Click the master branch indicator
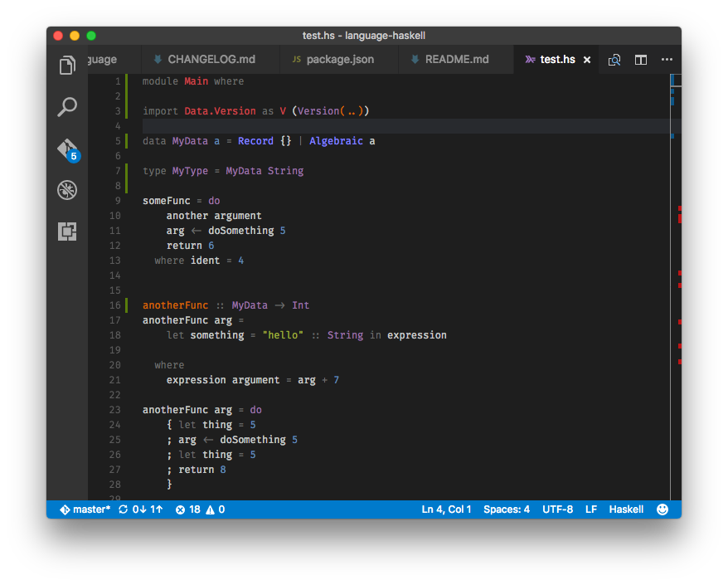728x585 pixels. pyautogui.click(x=85, y=509)
